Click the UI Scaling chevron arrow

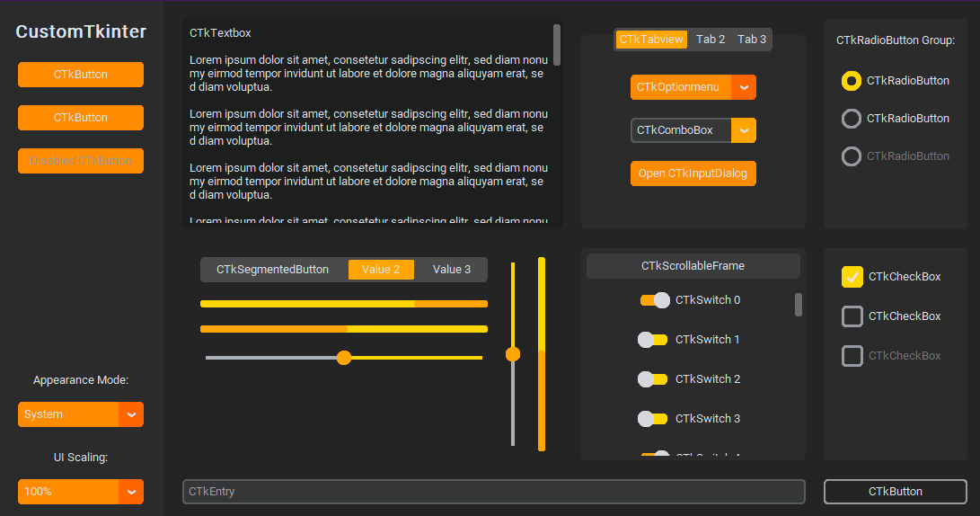131,492
